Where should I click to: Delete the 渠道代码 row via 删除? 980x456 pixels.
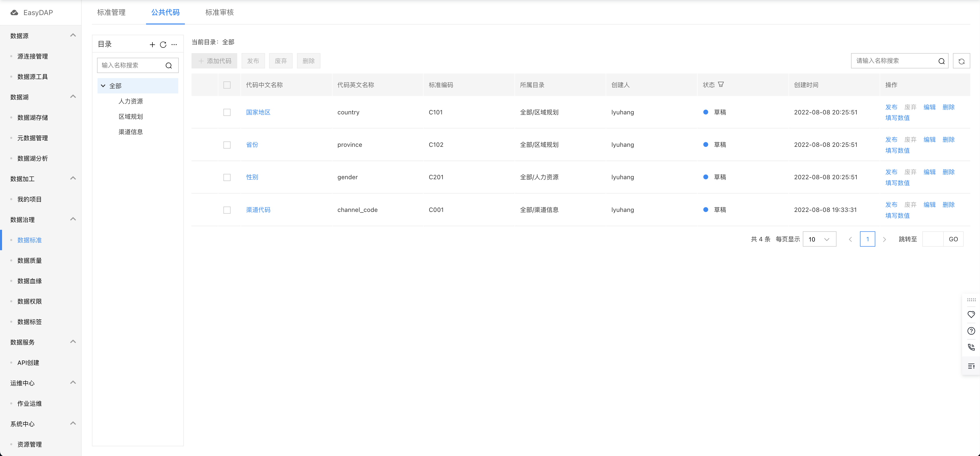948,205
